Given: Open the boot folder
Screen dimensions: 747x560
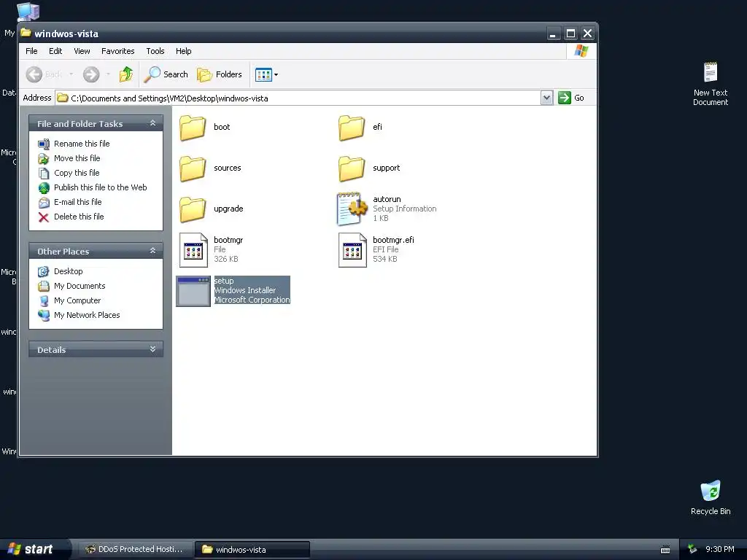Looking at the screenshot, I should pyautogui.click(x=193, y=127).
